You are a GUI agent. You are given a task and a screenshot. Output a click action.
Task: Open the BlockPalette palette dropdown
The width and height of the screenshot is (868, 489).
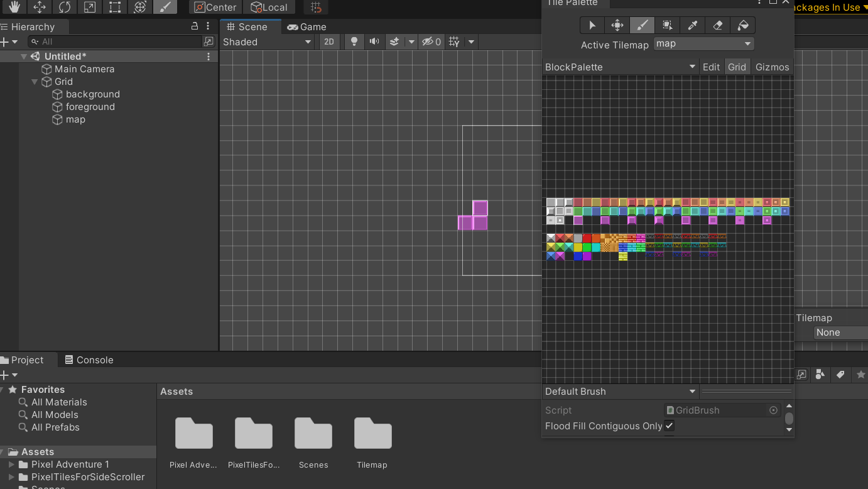(x=620, y=67)
